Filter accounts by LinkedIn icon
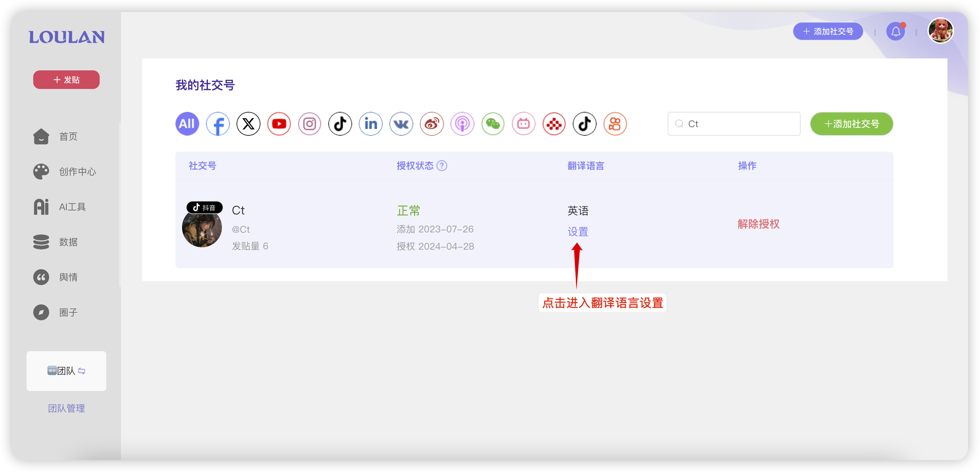The height and width of the screenshot is (472, 980). 370,124
